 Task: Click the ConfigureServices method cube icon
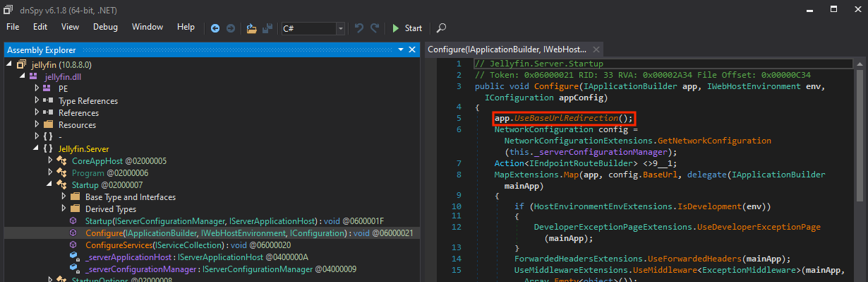point(73,245)
